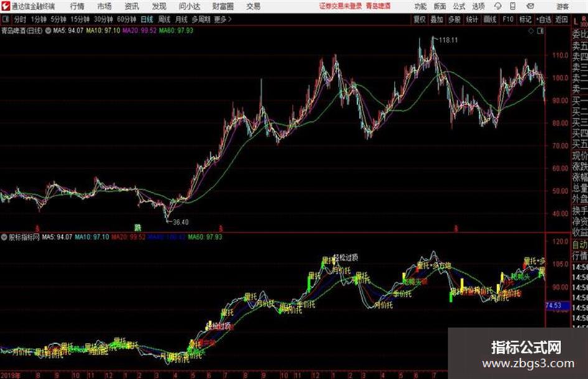This screenshot has width=588, height=379.
Task: Open the 版面 menu
Action: 440,6
